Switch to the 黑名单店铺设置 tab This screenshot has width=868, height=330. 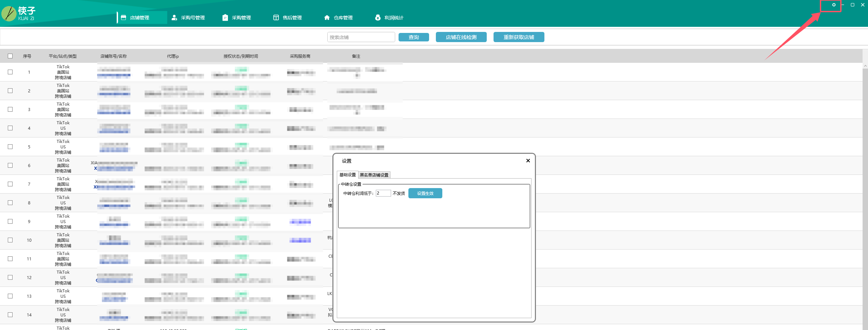374,175
